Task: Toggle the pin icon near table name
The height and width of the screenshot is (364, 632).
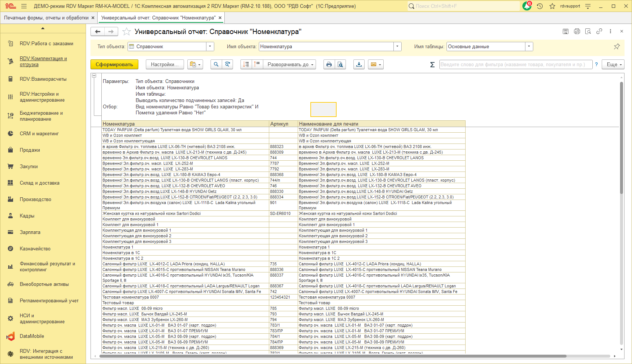Action: (617, 47)
